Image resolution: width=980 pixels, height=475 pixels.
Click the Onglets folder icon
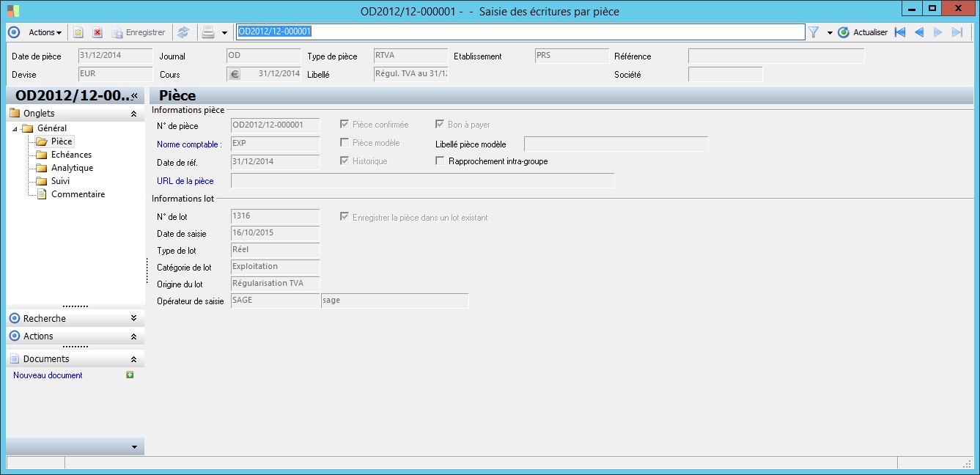coord(14,114)
